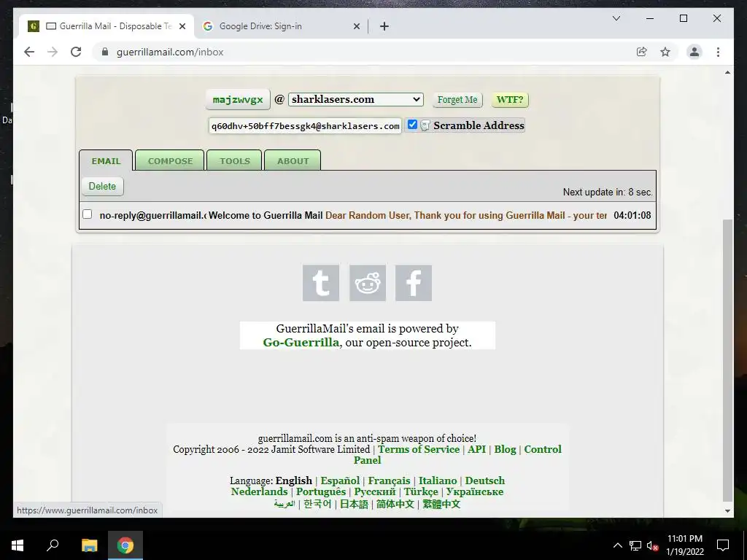
Task: Switch language to Русский
Action: 375,491
